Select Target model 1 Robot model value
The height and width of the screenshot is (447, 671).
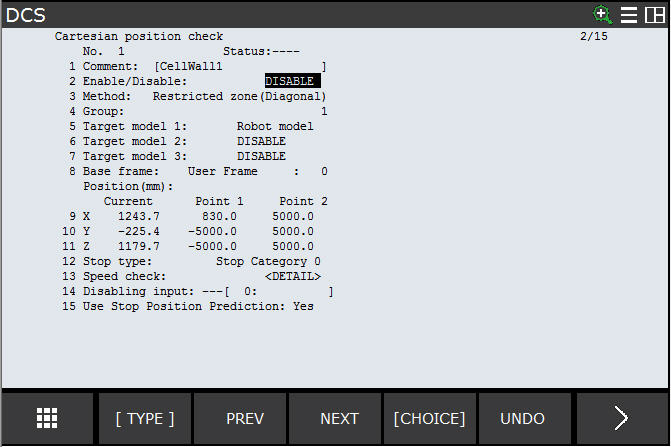[x=275, y=126]
